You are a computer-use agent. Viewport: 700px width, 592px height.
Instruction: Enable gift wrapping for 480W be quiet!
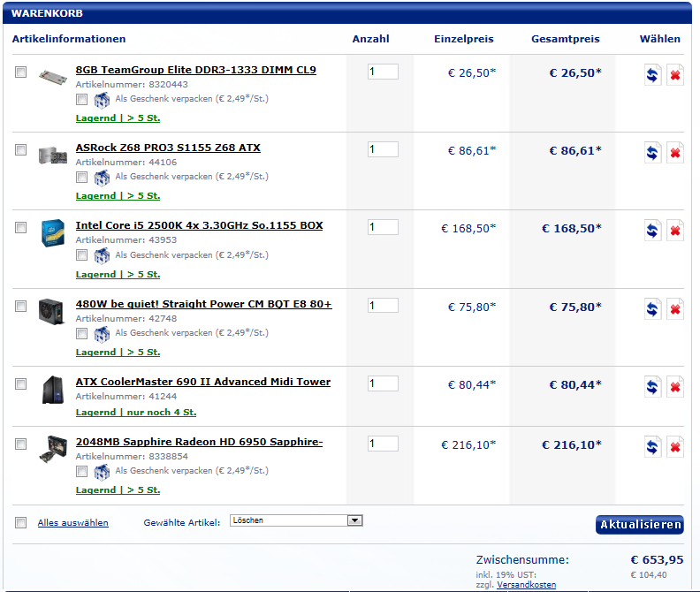[x=81, y=333]
